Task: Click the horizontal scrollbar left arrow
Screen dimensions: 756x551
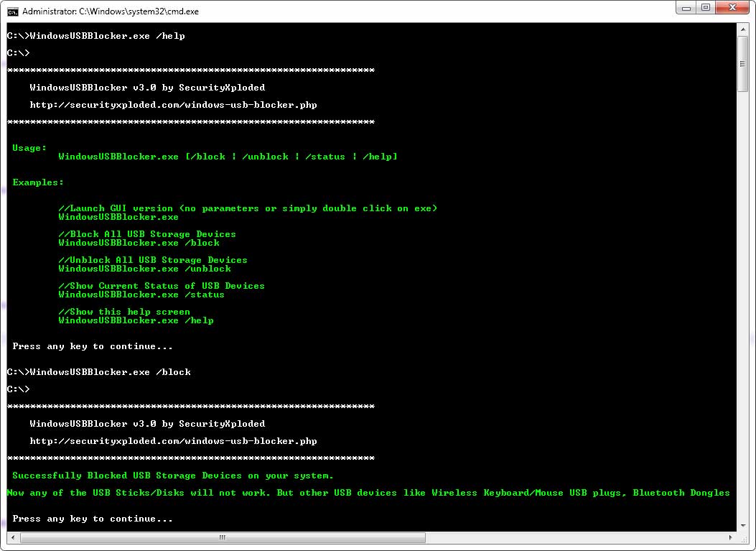Action: click(x=12, y=537)
